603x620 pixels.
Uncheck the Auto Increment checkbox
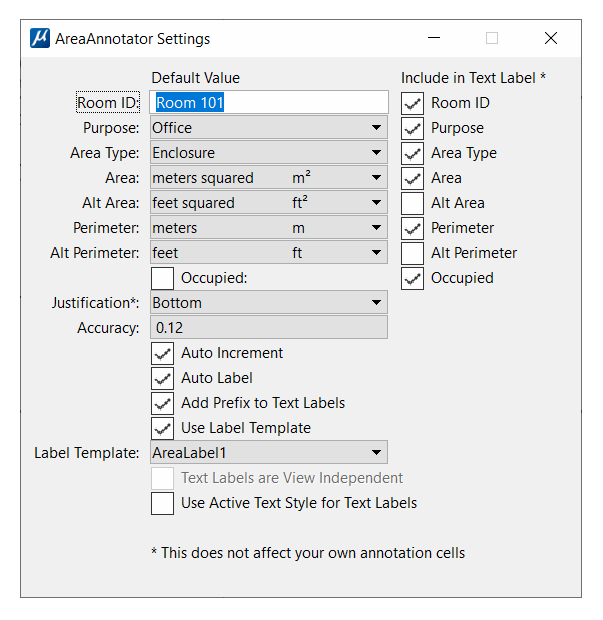click(x=162, y=353)
